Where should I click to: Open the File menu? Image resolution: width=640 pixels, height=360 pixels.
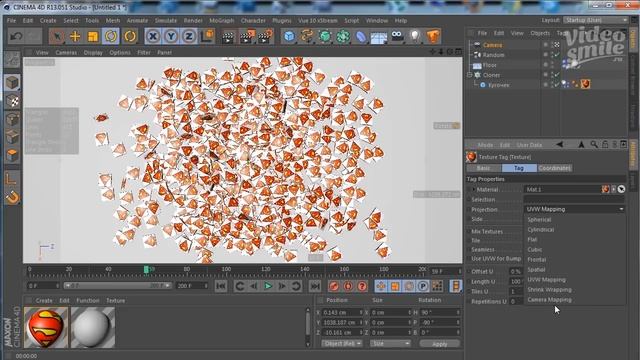pos(11,20)
